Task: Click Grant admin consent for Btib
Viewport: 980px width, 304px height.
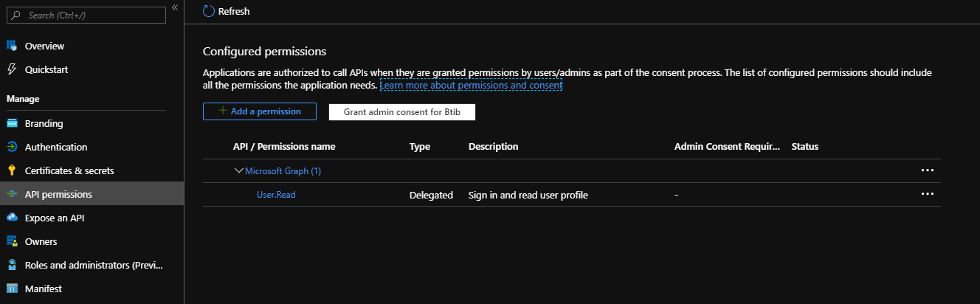Action: pyautogui.click(x=401, y=112)
